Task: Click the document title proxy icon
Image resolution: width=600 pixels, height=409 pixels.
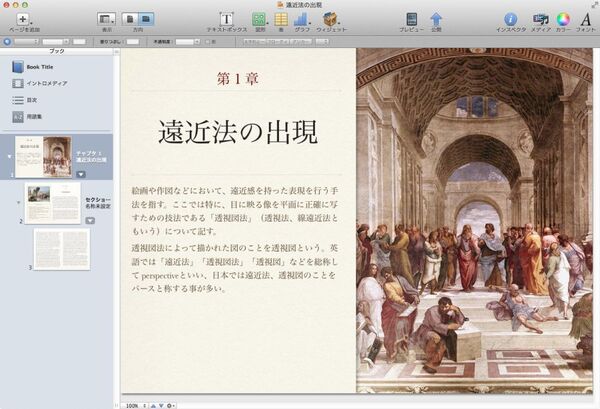Action: point(280,5)
